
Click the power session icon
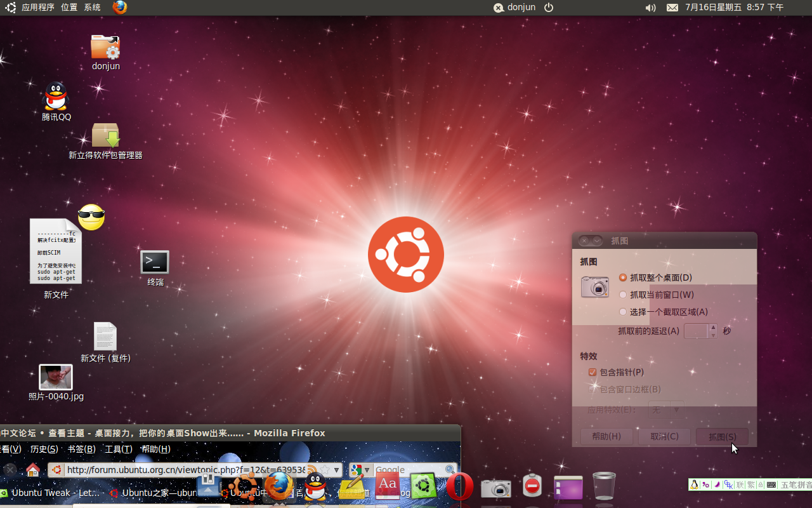click(549, 8)
